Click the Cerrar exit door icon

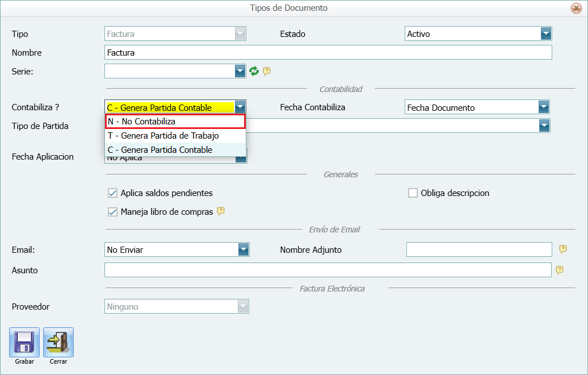[58, 342]
